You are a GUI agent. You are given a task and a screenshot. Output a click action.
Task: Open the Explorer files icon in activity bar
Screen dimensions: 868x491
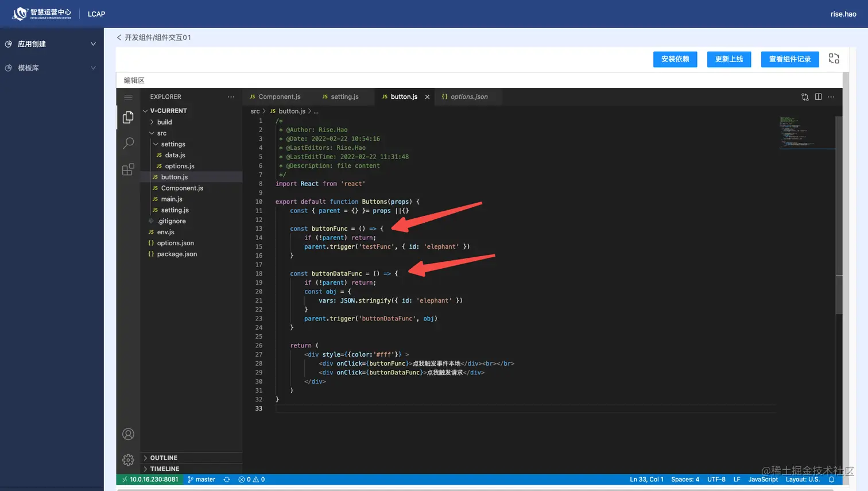pyautogui.click(x=128, y=118)
